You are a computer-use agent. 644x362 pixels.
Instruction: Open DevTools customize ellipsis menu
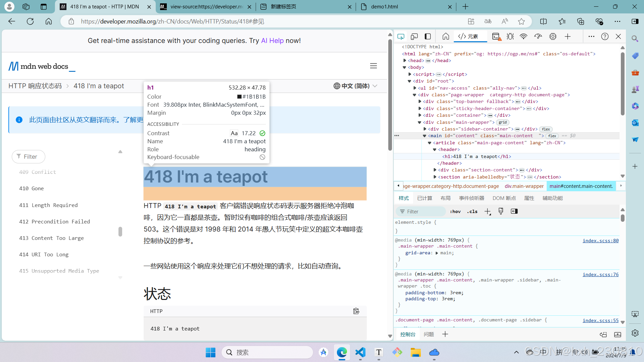591,37
